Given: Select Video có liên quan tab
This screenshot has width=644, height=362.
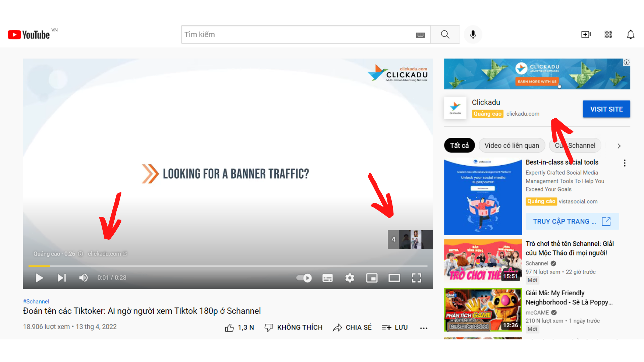Looking at the screenshot, I should pyautogui.click(x=511, y=145).
